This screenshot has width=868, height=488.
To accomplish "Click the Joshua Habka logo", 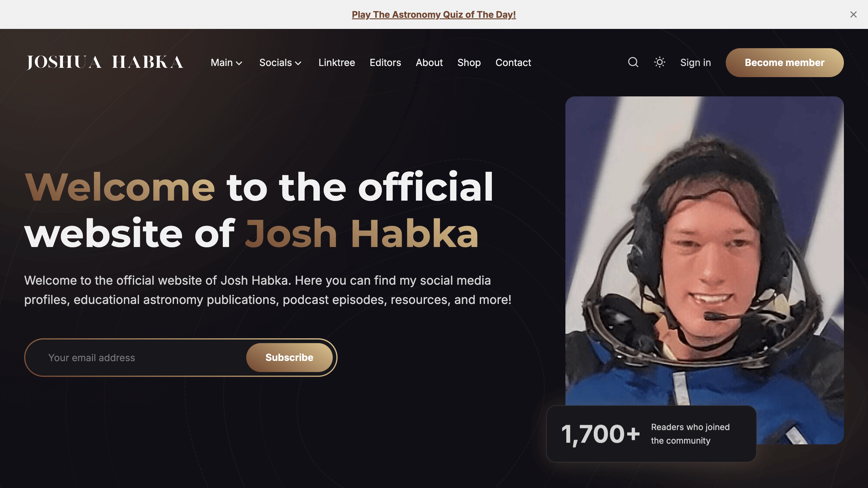I will [x=105, y=62].
